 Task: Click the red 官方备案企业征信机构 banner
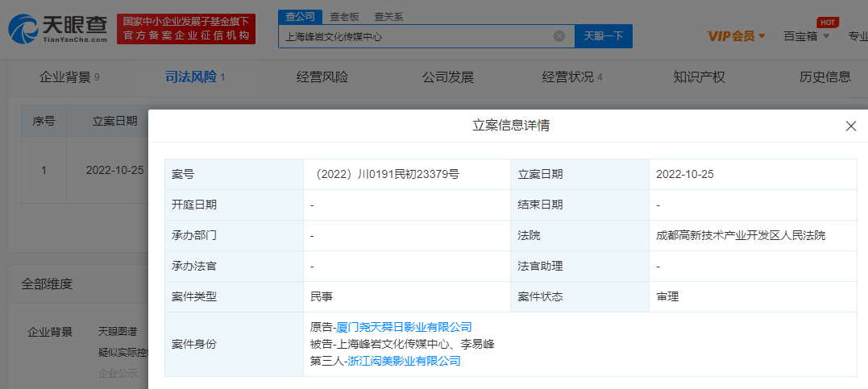[x=186, y=29]
